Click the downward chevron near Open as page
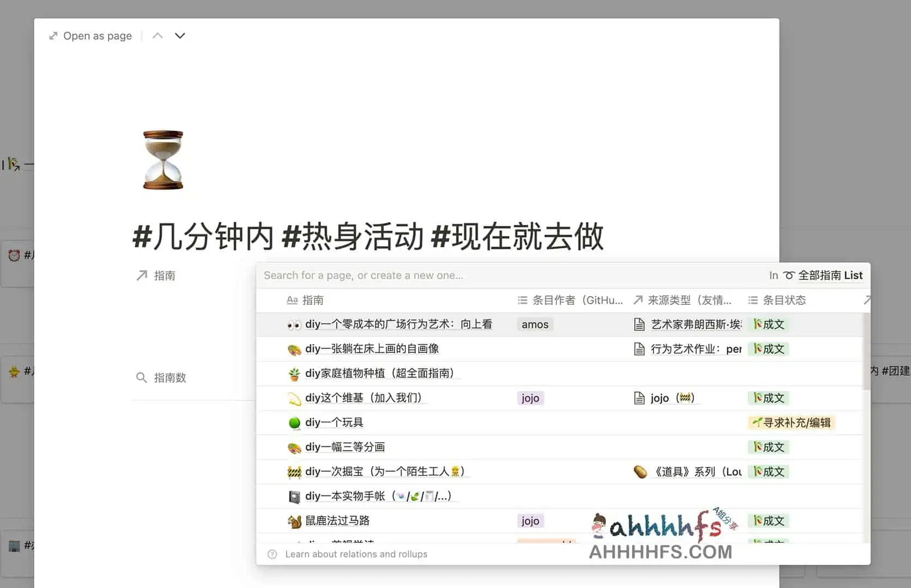The height and width of the screenshot is (588, 911). 180,36
